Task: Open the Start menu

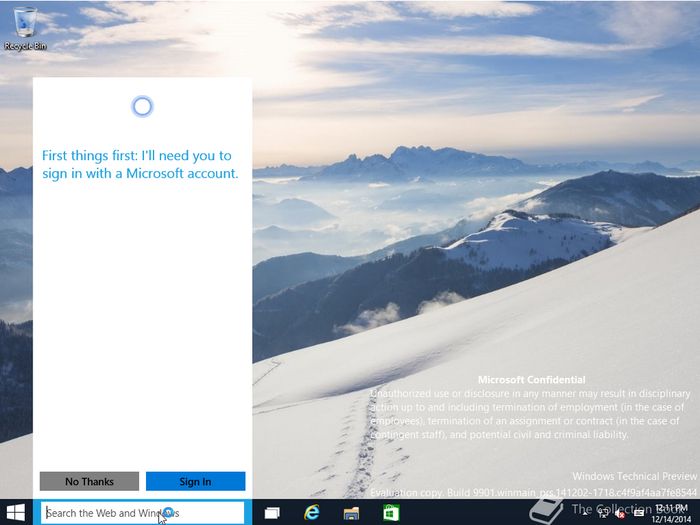Action: click(16, 512)
